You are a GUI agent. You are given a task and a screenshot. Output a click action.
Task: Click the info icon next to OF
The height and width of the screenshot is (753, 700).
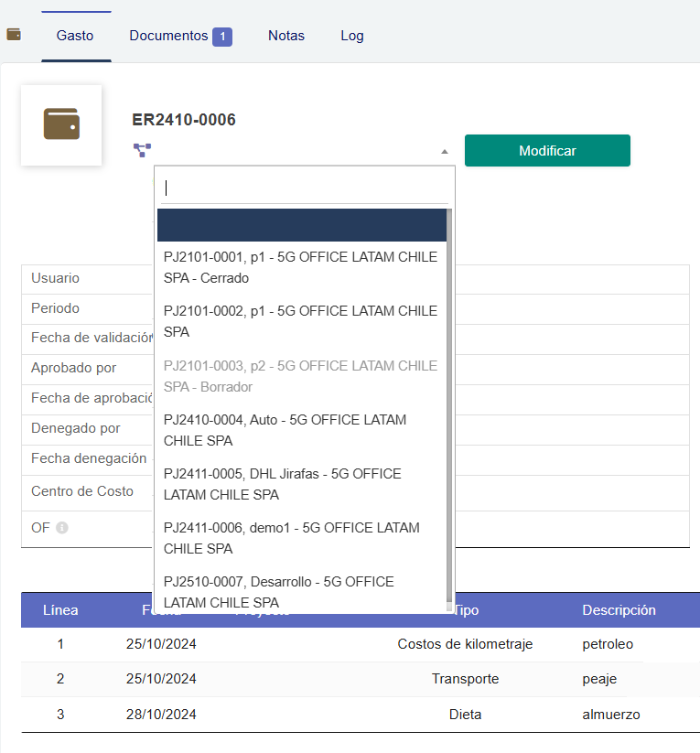pyautogui.click(x=62, y=528)
